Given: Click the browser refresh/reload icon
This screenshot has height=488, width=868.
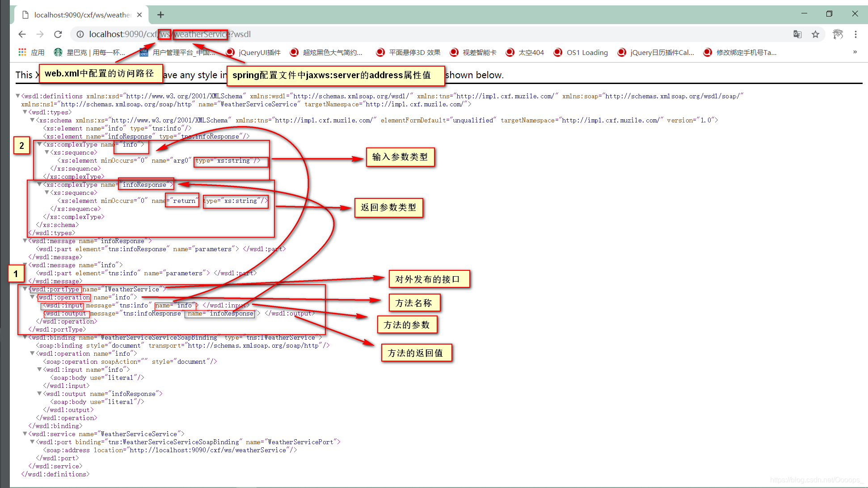Looking at the screenshot, I should (59, 34).
